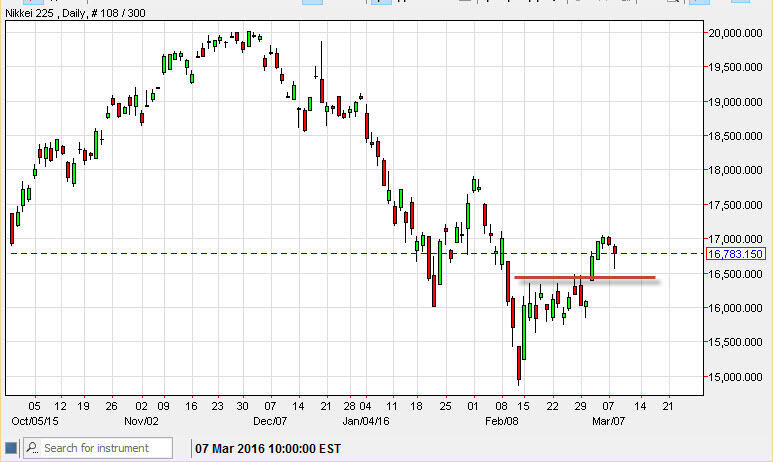This screenshot has width=773, height=462.
Task: Click the 07 Mar 2016 10:00:00 EST clock text
Action: pos(268,449)
